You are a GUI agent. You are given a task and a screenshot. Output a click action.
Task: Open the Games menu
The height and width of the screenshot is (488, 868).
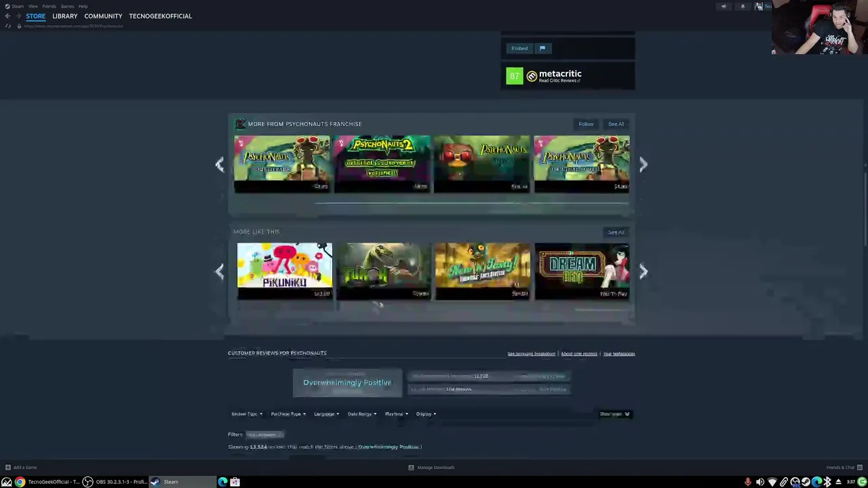(67, 6)
